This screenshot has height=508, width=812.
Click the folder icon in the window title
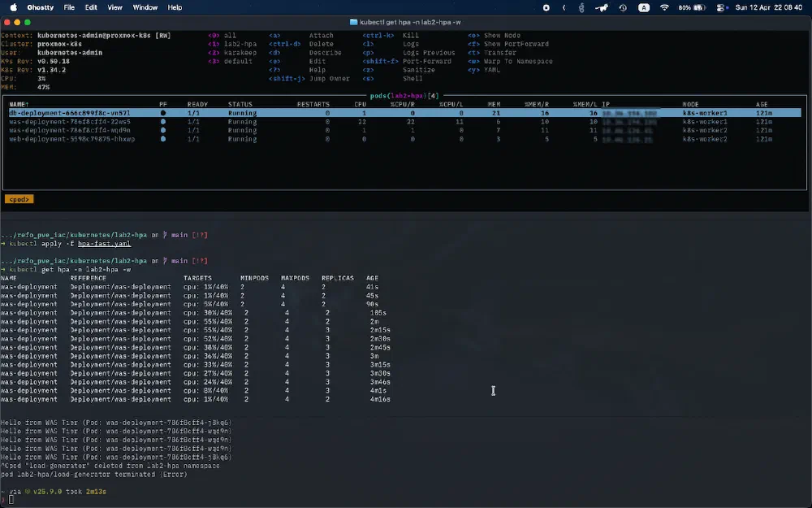click(x=353, y=22)
